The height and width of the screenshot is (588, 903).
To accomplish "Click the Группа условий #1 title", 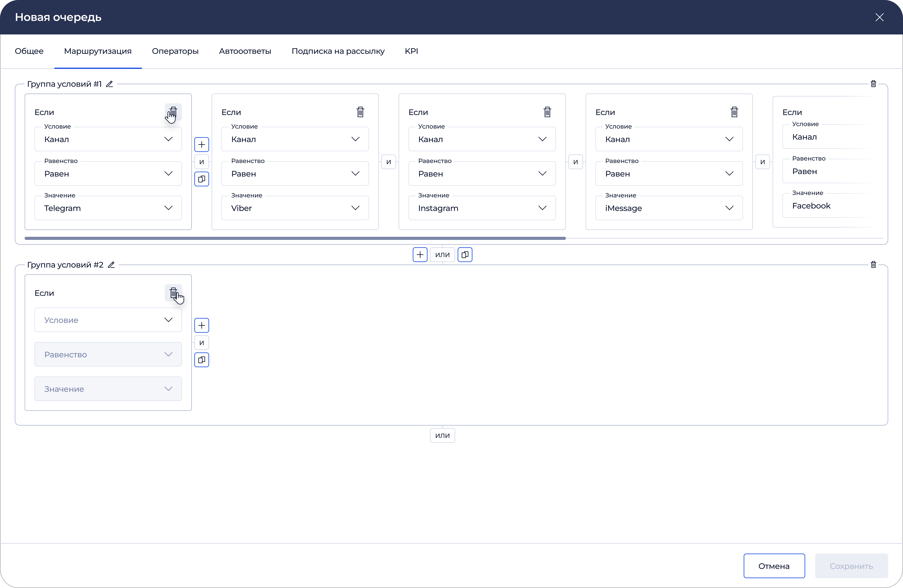I will click(x=64, y=84).
